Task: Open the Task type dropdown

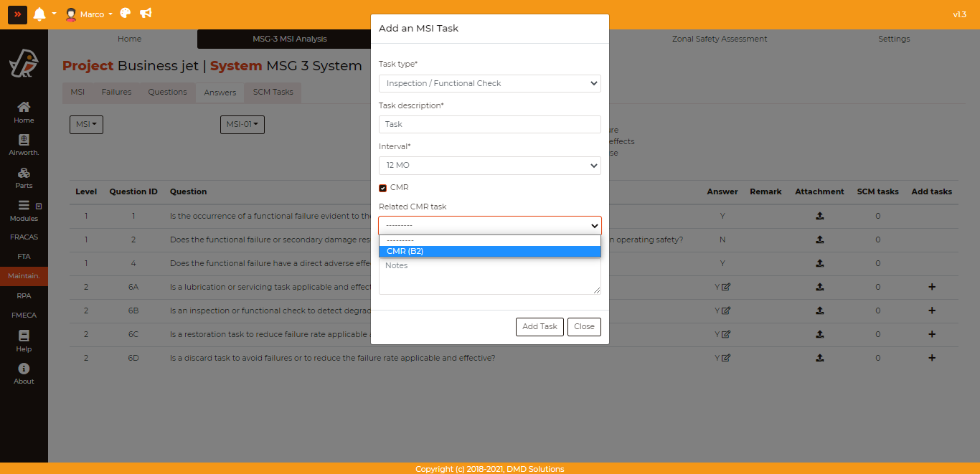Action: tap(489, 83)
